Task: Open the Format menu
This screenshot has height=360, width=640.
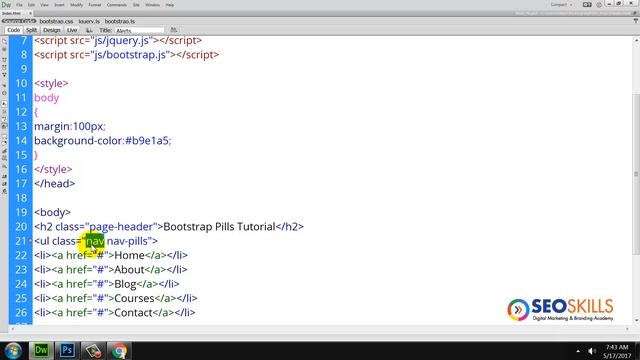Action: pos(94,5)
